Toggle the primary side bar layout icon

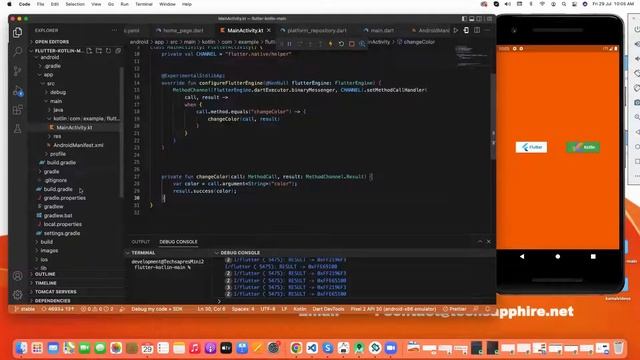click(464, 19)
